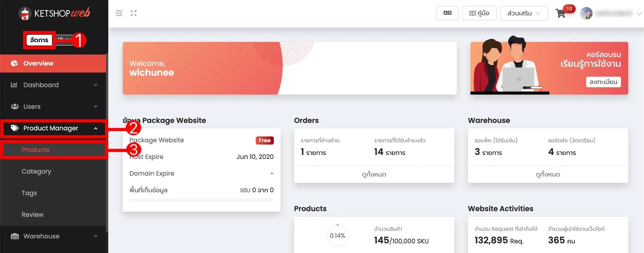
Task: Open the คู่มือ manual button
Action: pos(479,13)
